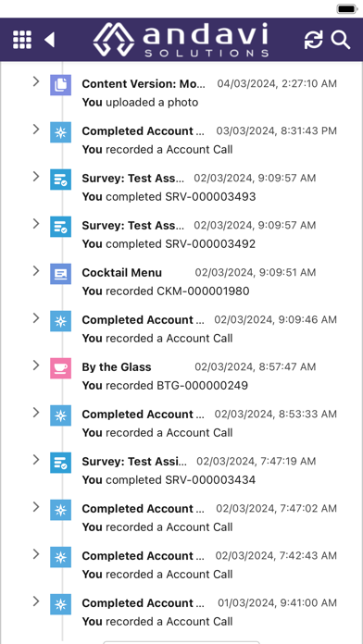
Task: Refresh using the sync arrows icon
Action: (x=313, y=40)
